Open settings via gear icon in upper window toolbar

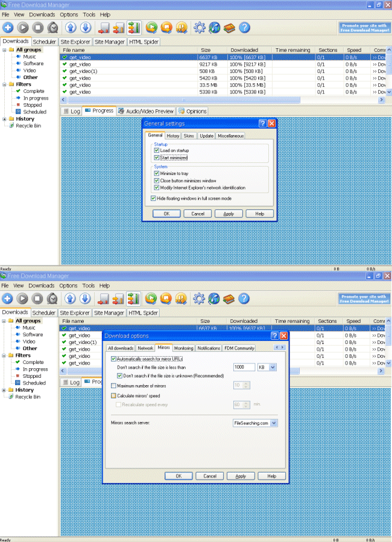199,28
